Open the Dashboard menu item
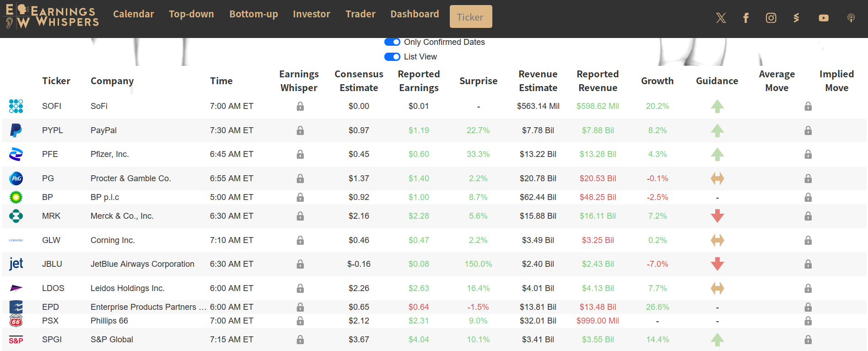This screenshot has width=868, height=351. [x=415, y=14]
